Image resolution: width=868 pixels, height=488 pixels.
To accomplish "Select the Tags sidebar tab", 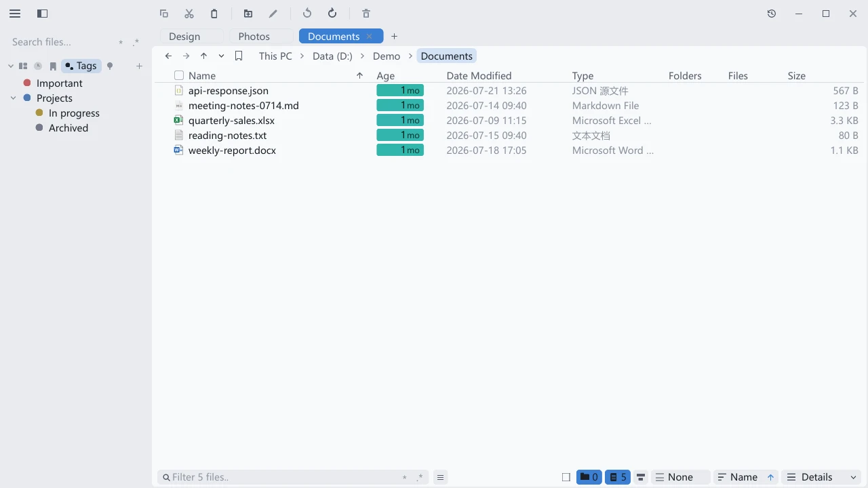I will [x=81, y=66].
